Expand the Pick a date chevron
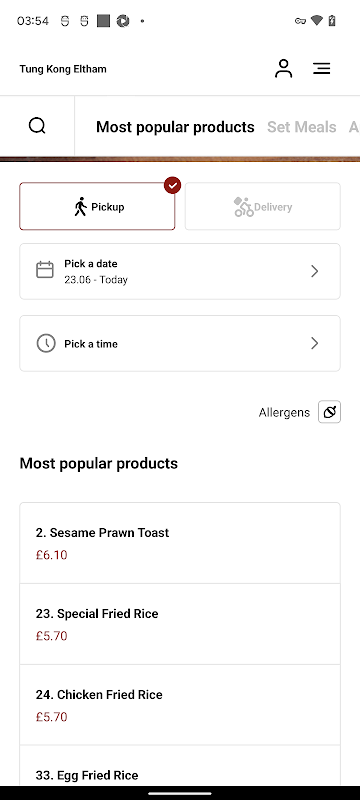Image resolution: width=360 pixels, height=800 pixels. click(x=315, y=271)
